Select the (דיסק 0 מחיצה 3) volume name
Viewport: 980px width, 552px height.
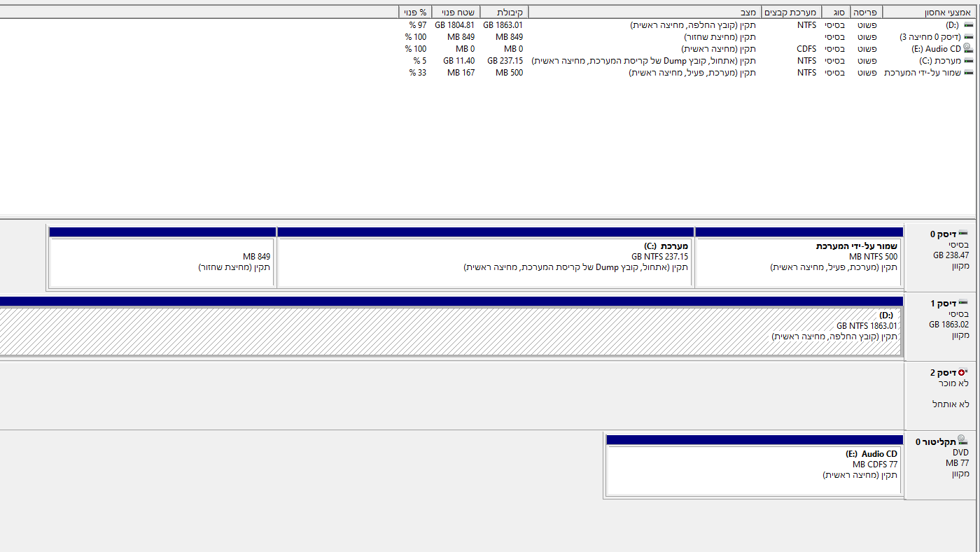(x=930, y=37)
